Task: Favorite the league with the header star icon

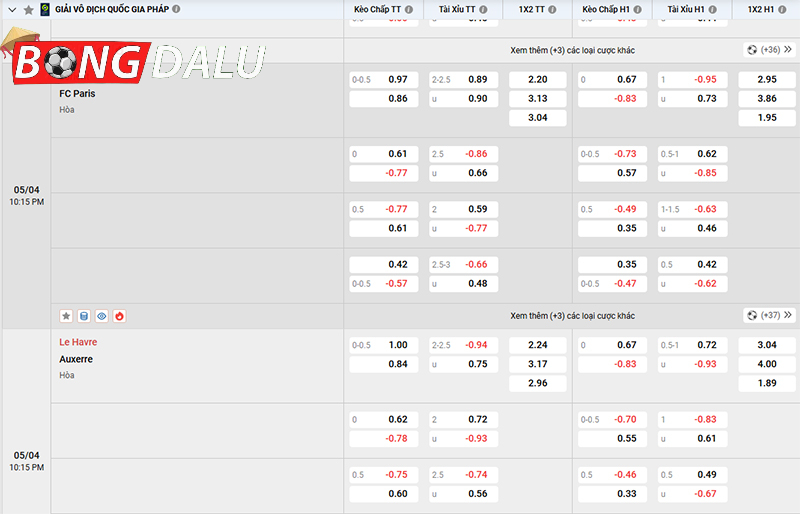Action: point(29,9)
